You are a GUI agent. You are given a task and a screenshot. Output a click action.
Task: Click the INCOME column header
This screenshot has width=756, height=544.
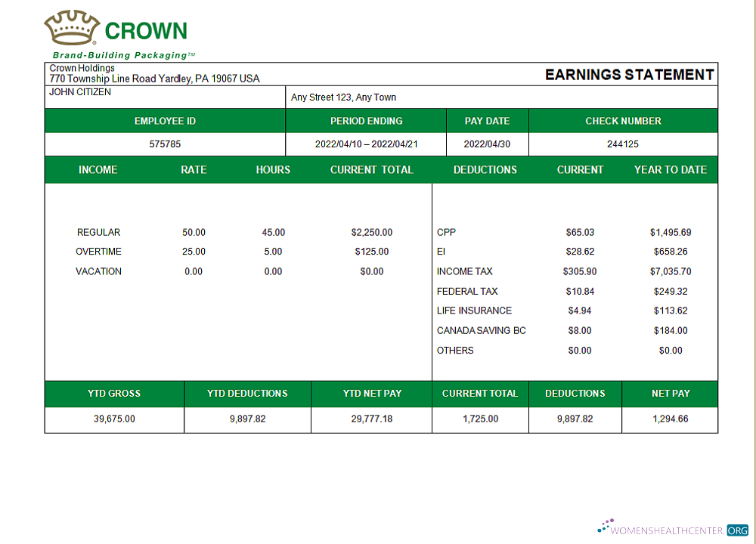98,170
